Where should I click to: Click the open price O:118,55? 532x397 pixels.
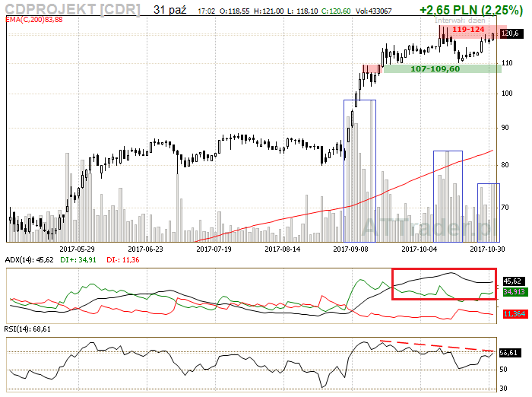(234, 11)
